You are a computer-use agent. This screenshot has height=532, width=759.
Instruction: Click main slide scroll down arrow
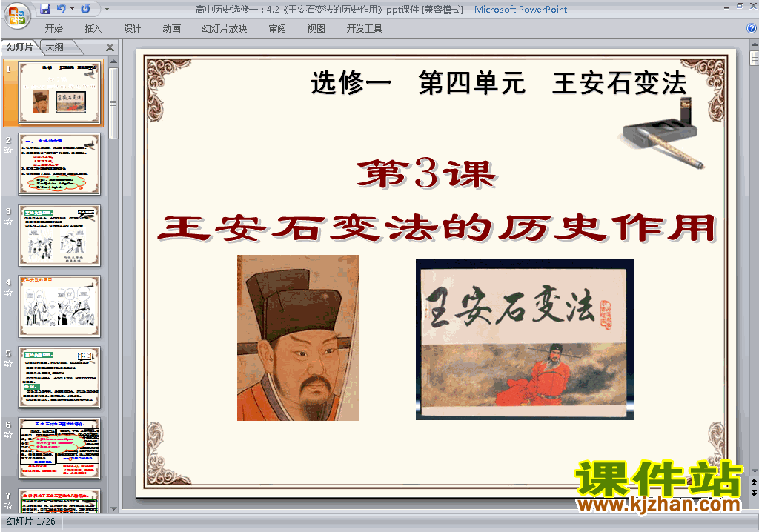tap(754, 471)
